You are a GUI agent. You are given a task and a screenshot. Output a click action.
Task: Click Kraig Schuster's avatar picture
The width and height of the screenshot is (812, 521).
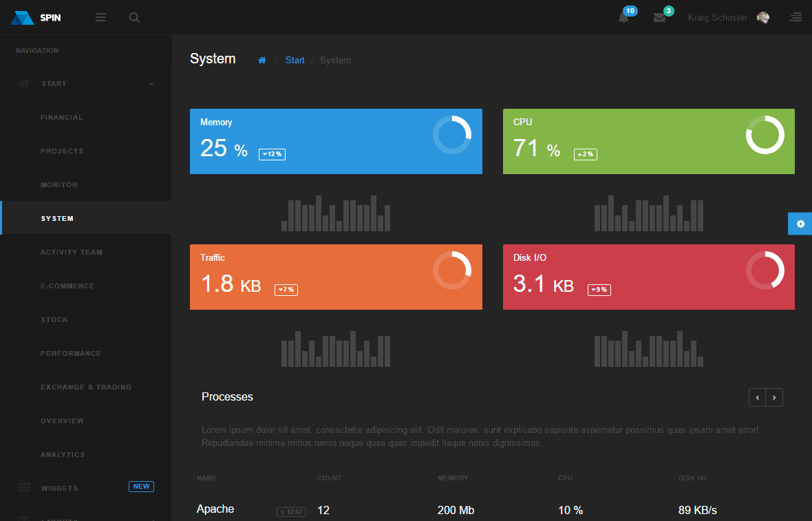click(x=763, y=18)
